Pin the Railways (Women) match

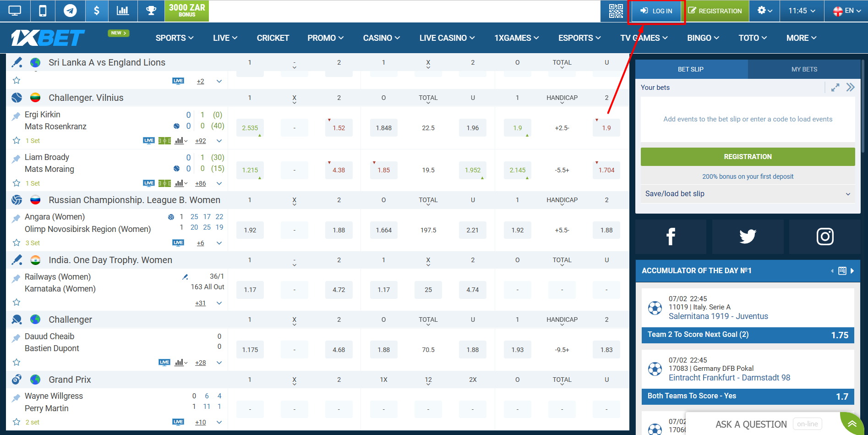[16, 278]
